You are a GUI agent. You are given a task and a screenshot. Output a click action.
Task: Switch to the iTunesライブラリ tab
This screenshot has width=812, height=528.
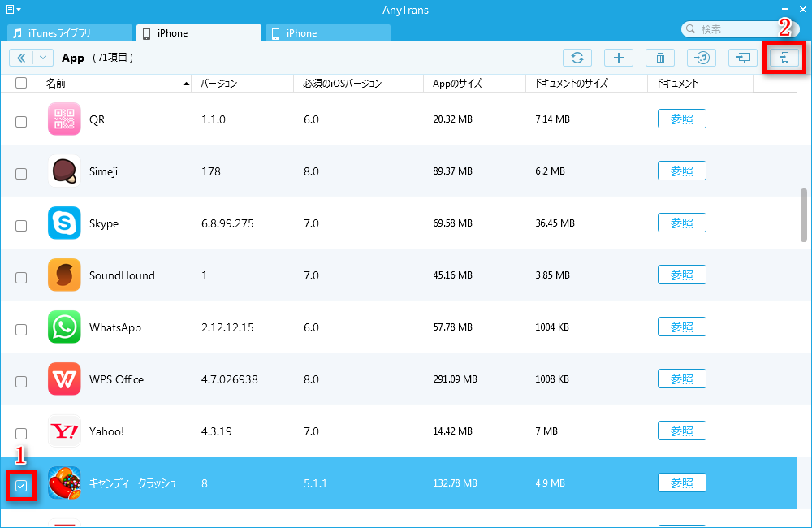[70, 33]
